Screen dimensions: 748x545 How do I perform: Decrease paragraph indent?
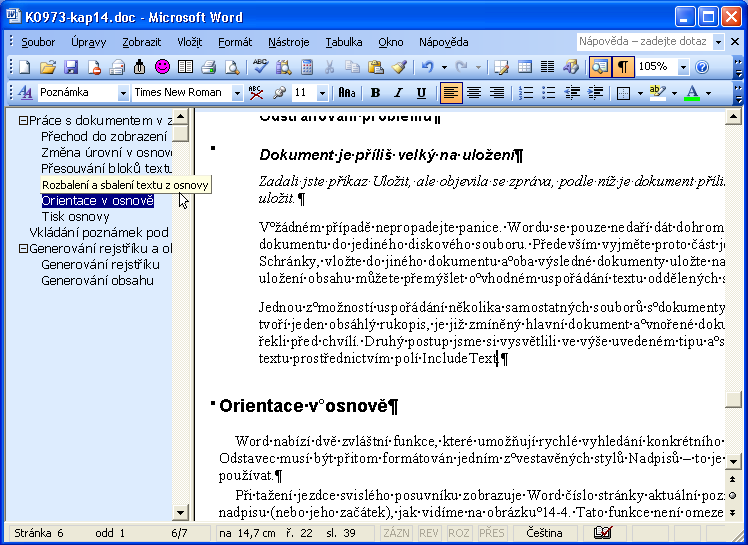[572, 93]
